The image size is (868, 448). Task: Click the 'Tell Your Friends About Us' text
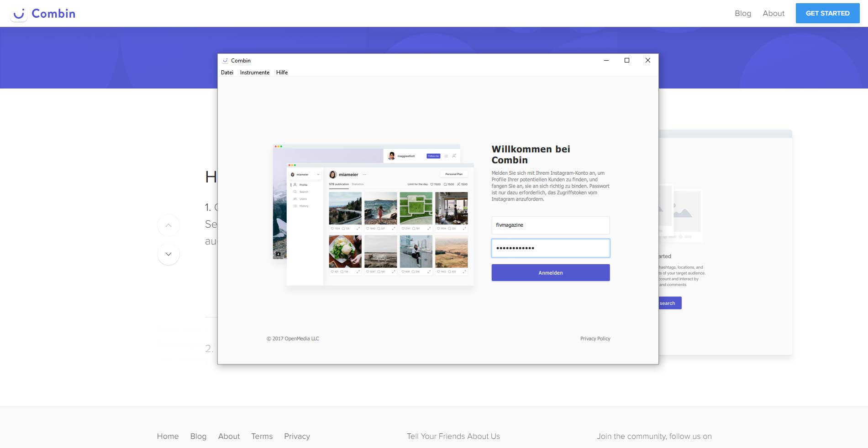point(453,436)
